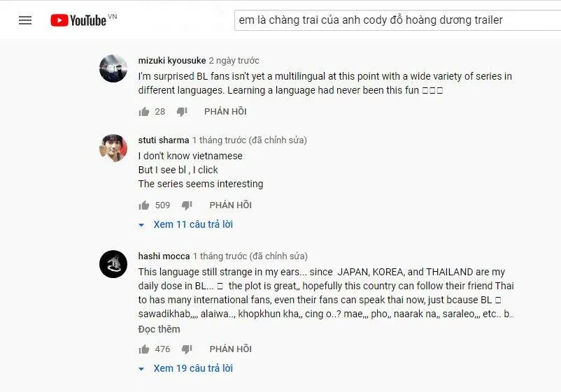The height and width of the screenshot is (392, 561).
Task: Open the hamburger guide menu
Action: point(25,20)
